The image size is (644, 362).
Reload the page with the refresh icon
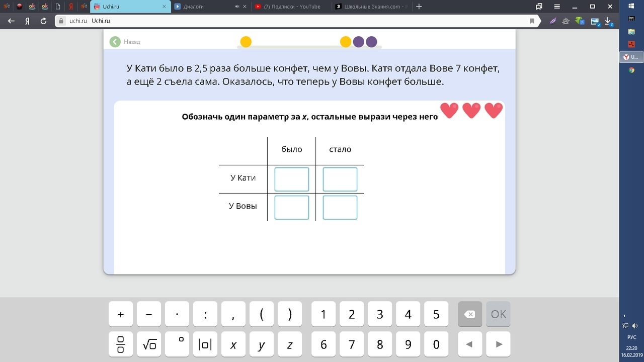(43, 21)
